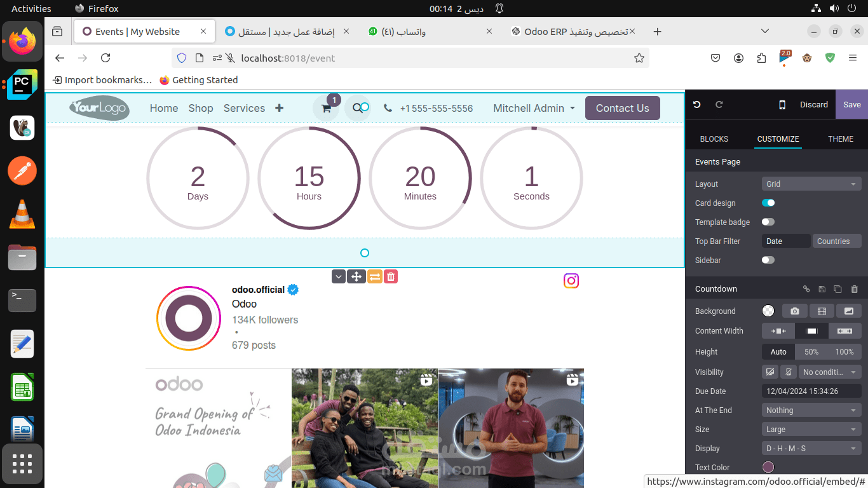The width and height of the screenshot is (868, 488).
Task: Open Getting Started bookmark
Action: 199,80
